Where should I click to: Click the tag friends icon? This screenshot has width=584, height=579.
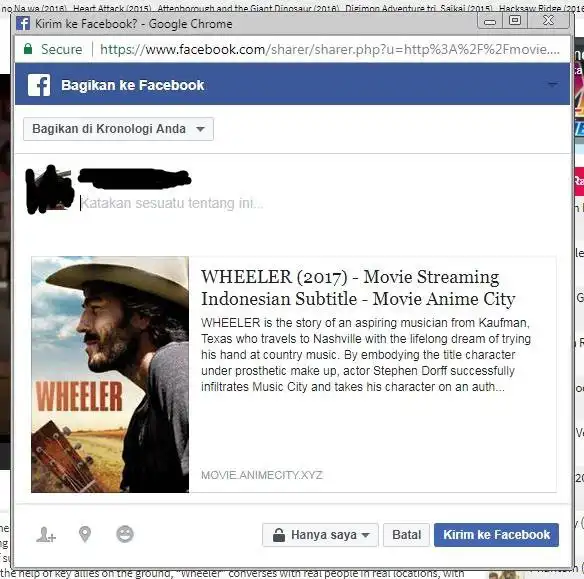click(46, 535)
